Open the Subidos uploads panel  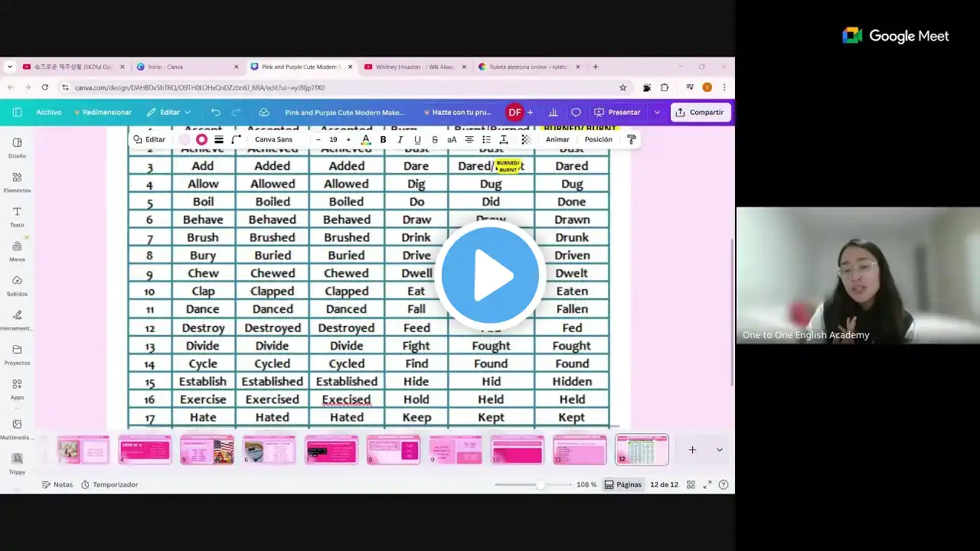point(17,286)
